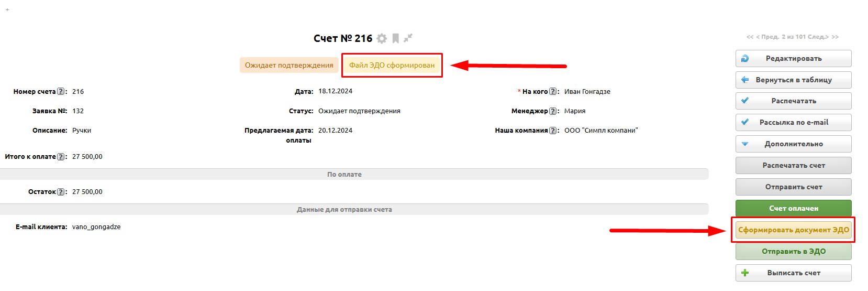Click the help icon beside Остаток

[x=61, y=192]
